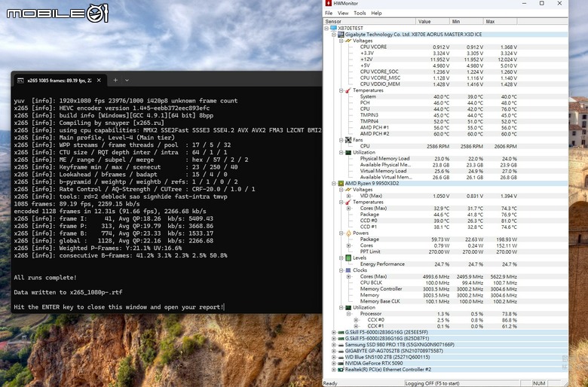Image resolution: width=588 pixels, height=387 pixels.
Task: Expand the VID (Max) entry
Action: click(349, 196)
